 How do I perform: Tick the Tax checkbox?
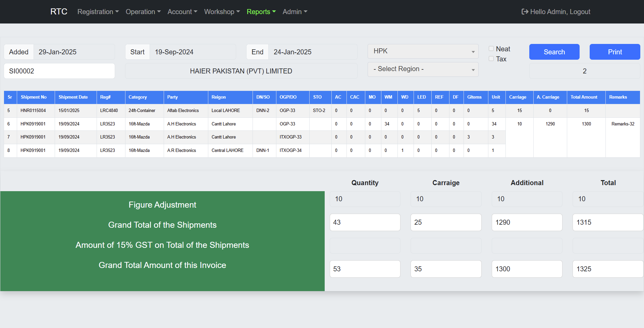coord(491,59)
